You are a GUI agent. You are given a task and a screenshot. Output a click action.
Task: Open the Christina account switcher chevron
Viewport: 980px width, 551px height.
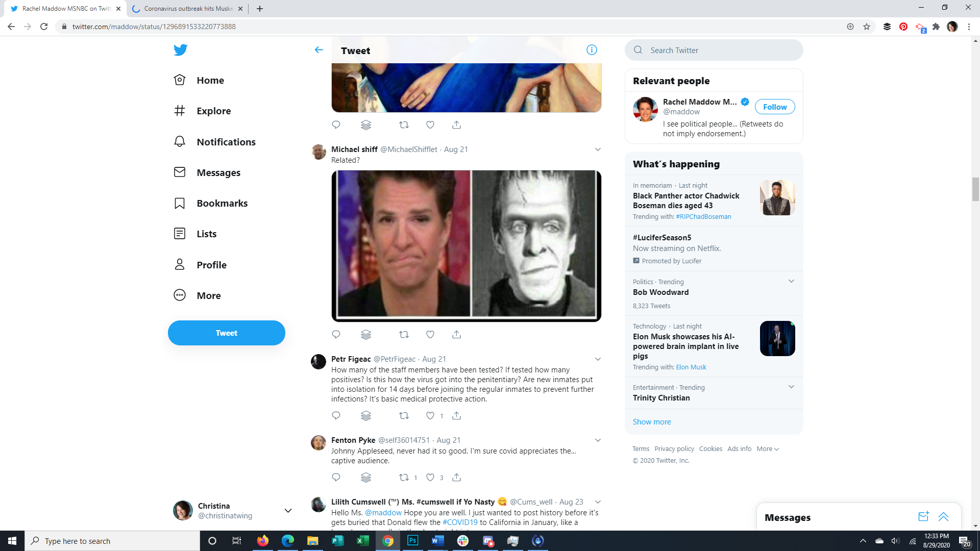(x=288, y=511)
